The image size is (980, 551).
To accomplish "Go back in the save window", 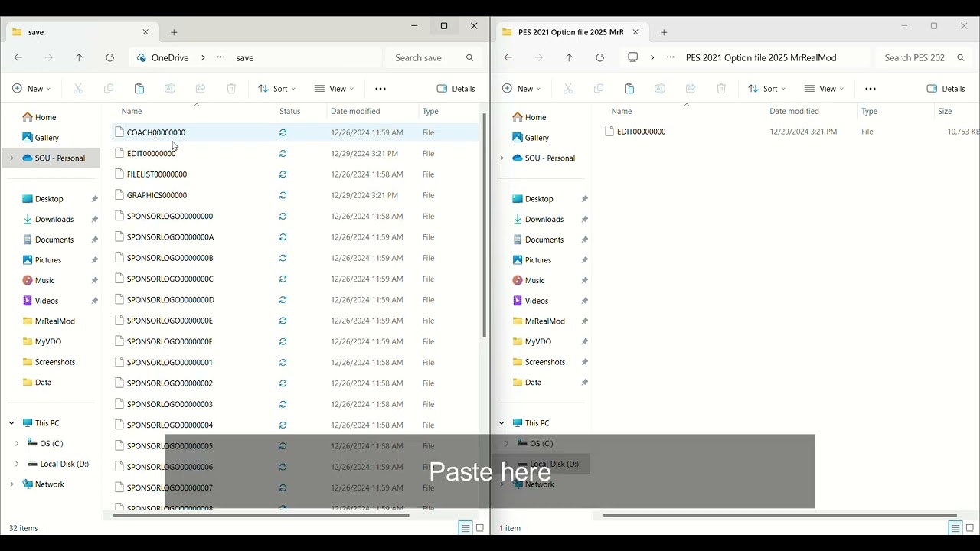I will [x=18, y=57].
